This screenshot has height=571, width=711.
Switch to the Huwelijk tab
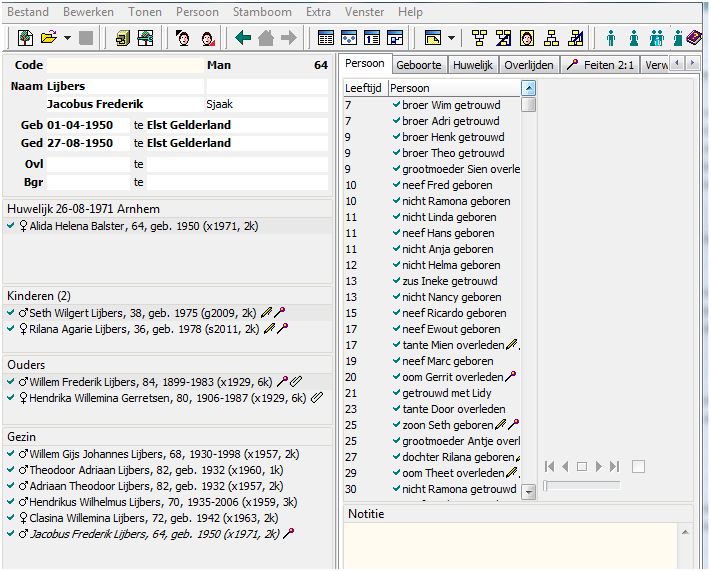click(472, 65)
